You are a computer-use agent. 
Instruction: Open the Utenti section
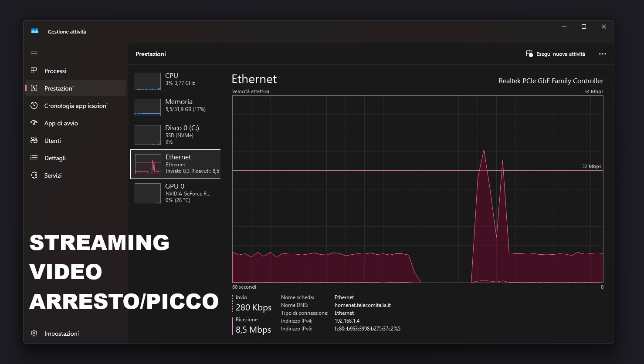(x=52, y=141)
